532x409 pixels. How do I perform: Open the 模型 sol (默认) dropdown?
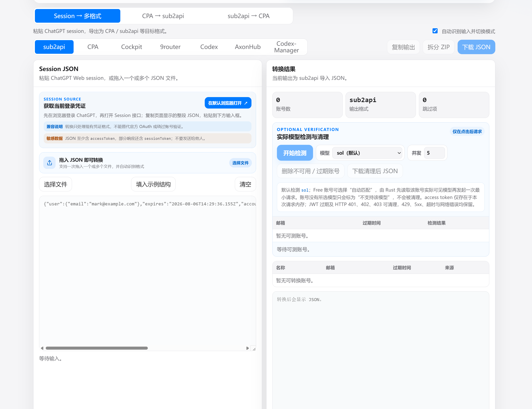coord(367,153)
